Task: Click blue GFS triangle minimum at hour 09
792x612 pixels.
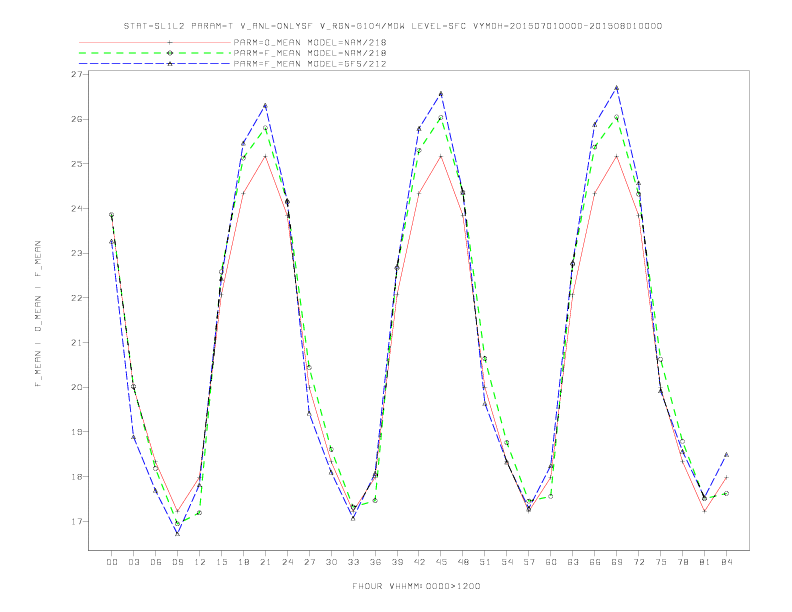Action: pyautogui.click(x=177, y=533)
